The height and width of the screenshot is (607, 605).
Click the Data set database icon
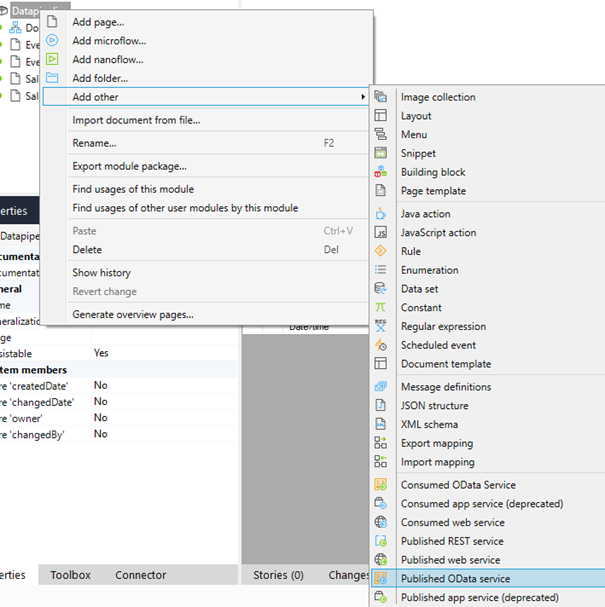(x=380, y=288)
